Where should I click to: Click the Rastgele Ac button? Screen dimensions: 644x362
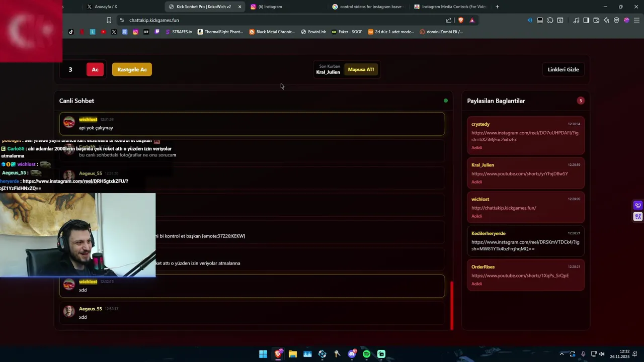click(x=132, y=69)
